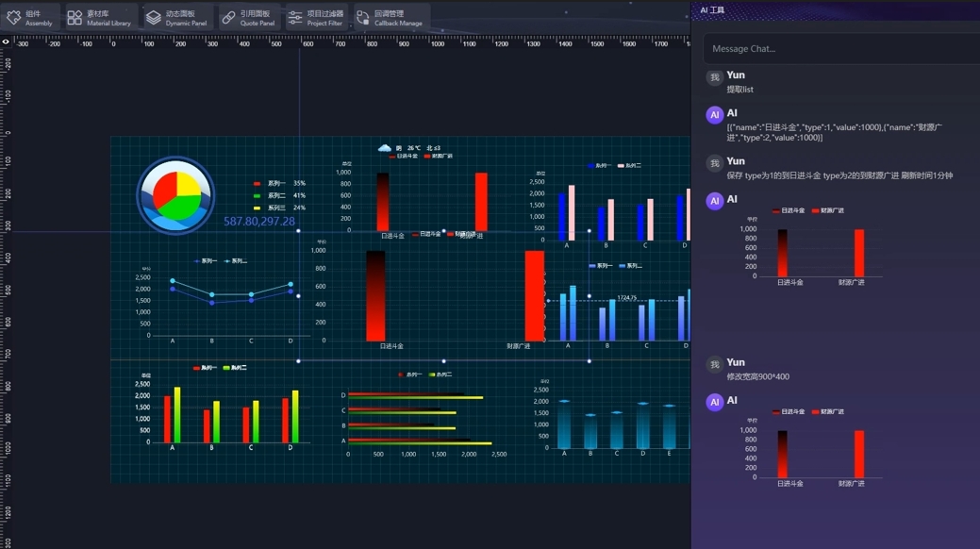Click the green 系列二 pie legend swatch
The height and width of the screenshot is (549, 980).
(x=257, y=195)
